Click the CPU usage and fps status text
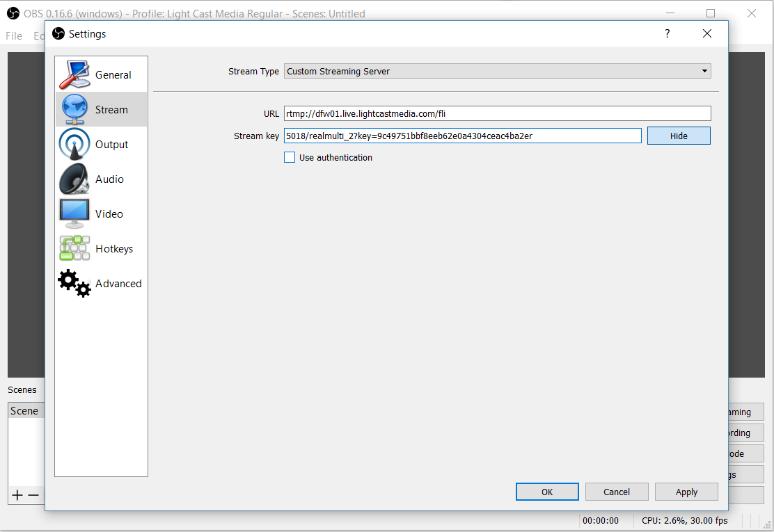The height and width of the screenshot is (532, 774). click(x=685, y=521)
